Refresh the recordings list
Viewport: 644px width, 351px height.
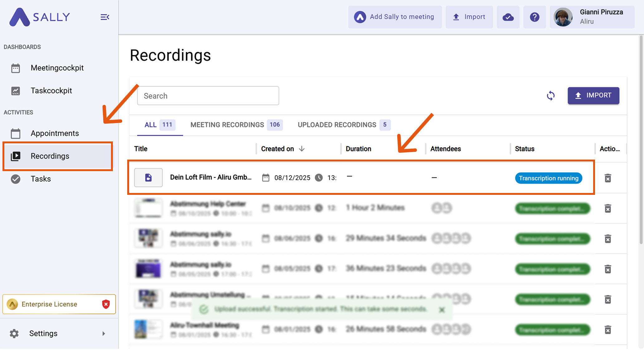(551, 96)
